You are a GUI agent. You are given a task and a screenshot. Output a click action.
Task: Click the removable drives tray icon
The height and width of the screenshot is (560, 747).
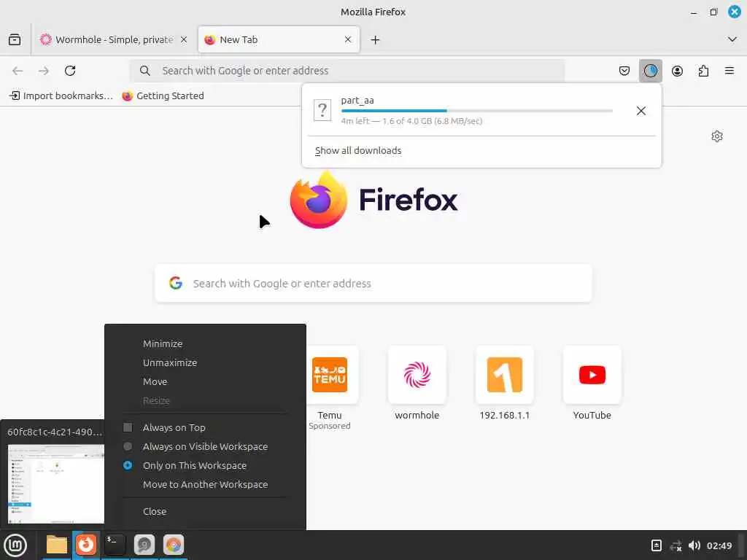tap(656, 545)
